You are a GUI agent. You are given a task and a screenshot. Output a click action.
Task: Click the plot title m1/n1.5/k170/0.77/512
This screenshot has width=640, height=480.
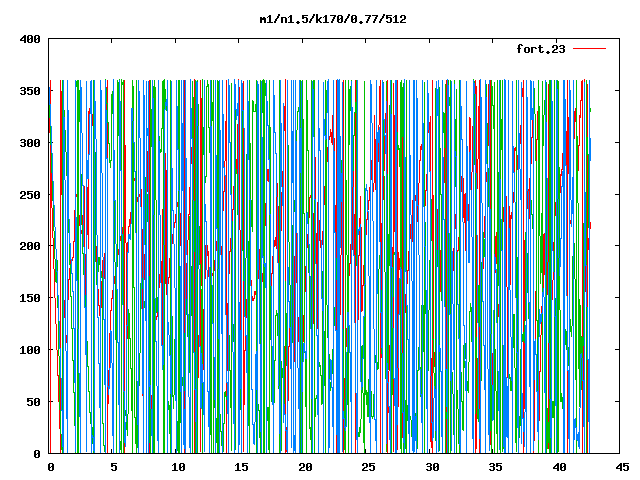(333, 19)
